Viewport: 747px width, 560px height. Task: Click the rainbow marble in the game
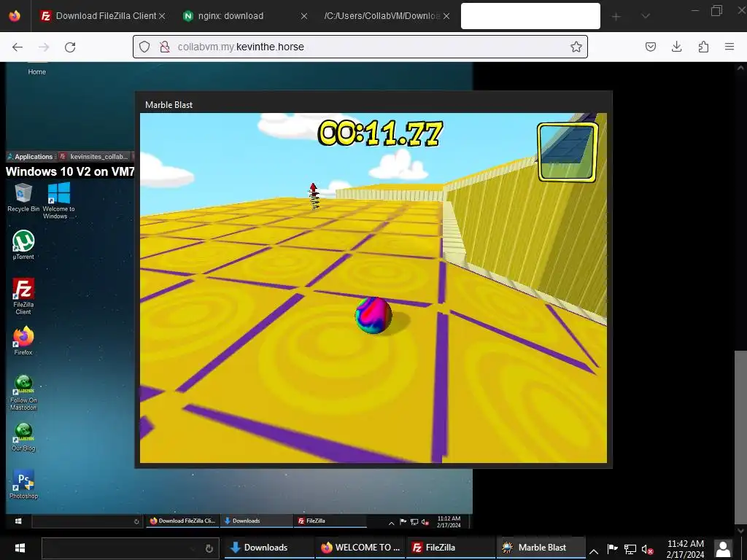point(373,315)
